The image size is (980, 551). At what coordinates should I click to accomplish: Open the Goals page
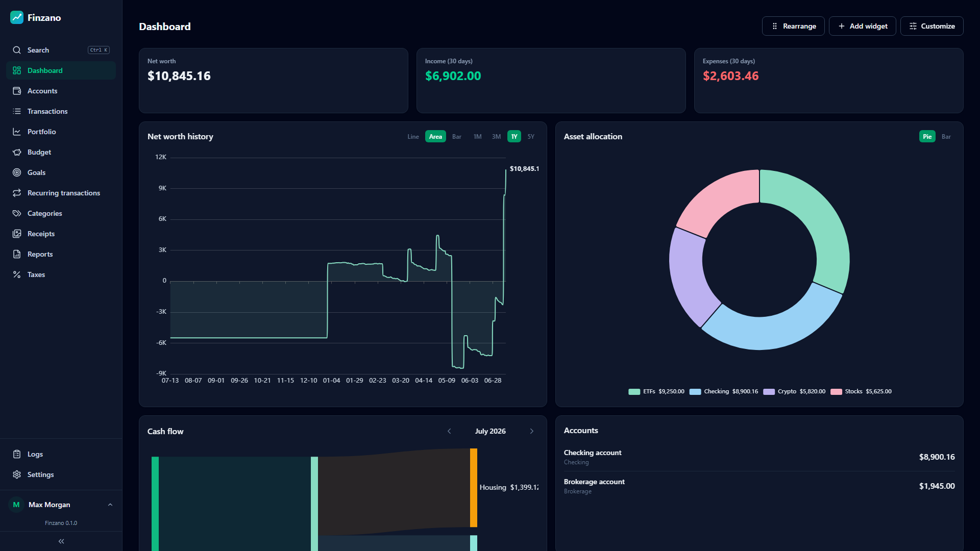pos(61,172)
